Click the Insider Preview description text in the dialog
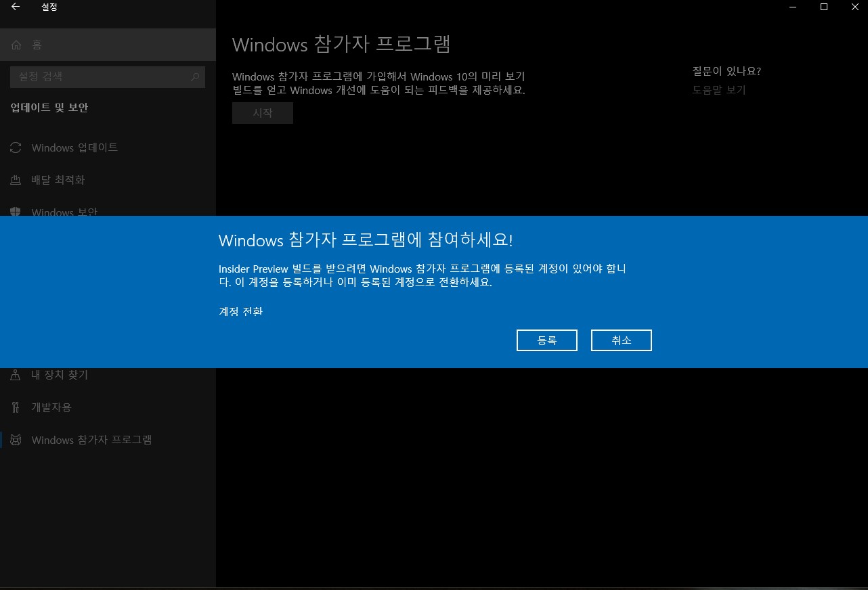The width and height of the screenshot is (868, 590). (422, 275)
